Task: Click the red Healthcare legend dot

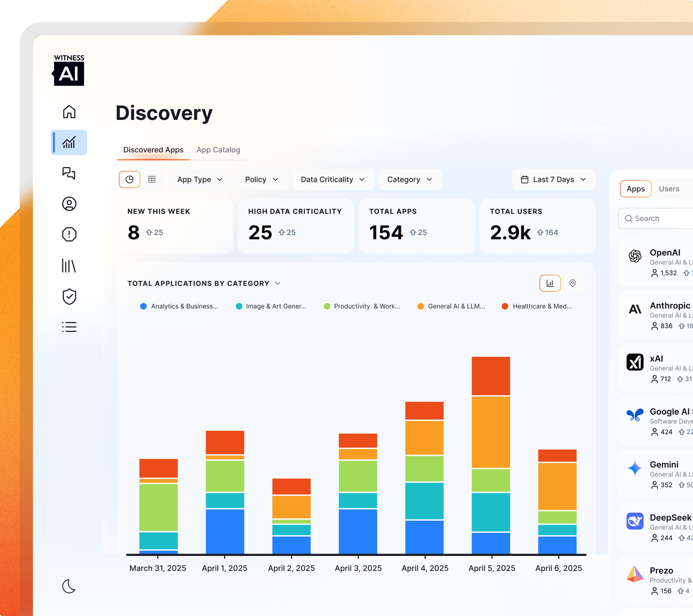Action: click(x=505, y=306)
